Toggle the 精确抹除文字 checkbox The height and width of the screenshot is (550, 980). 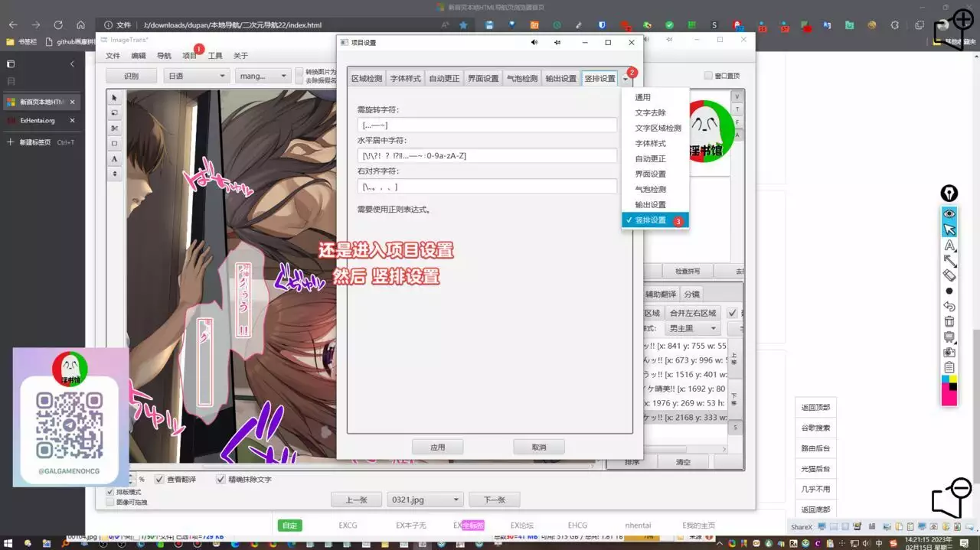pyautogui.click(x=220, y=480)
